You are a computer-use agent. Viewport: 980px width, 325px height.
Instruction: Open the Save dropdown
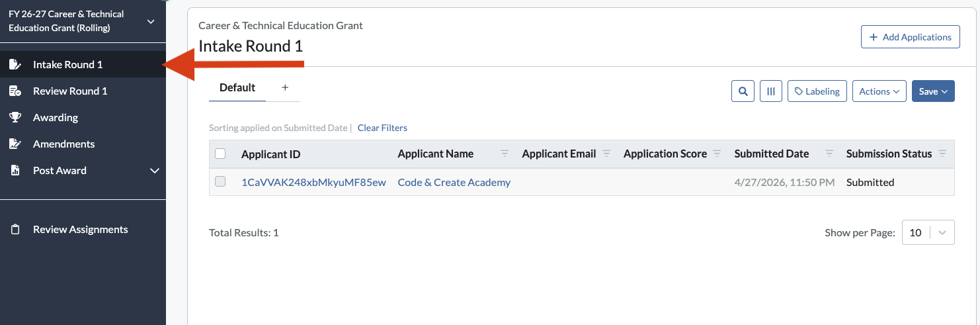tap(933, 91)
